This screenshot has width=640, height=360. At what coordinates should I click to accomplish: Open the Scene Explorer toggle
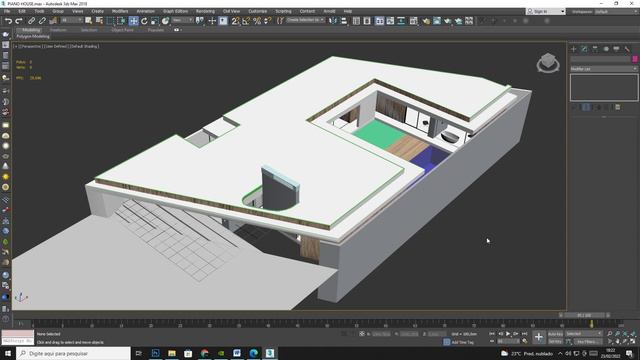[x=356, y=21]
